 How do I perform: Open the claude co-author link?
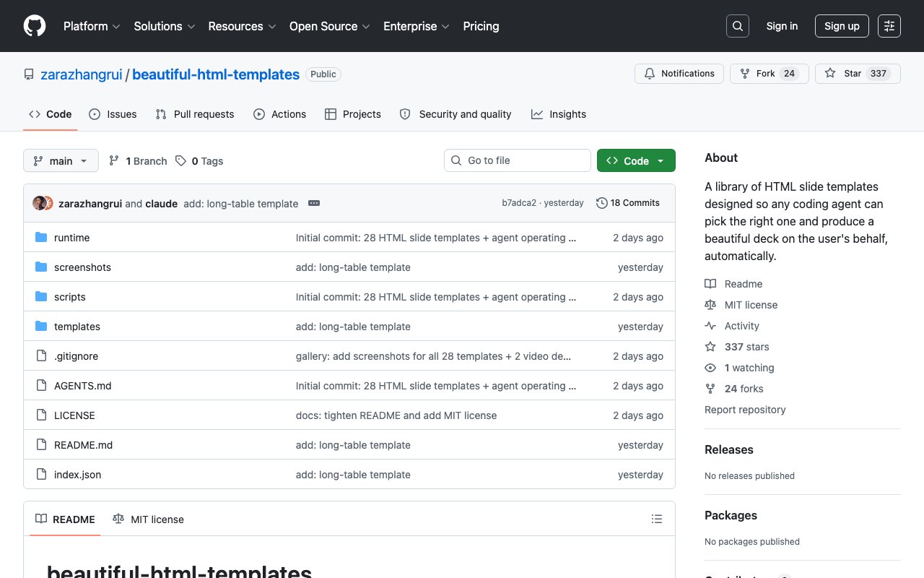[x=162, y=204]
